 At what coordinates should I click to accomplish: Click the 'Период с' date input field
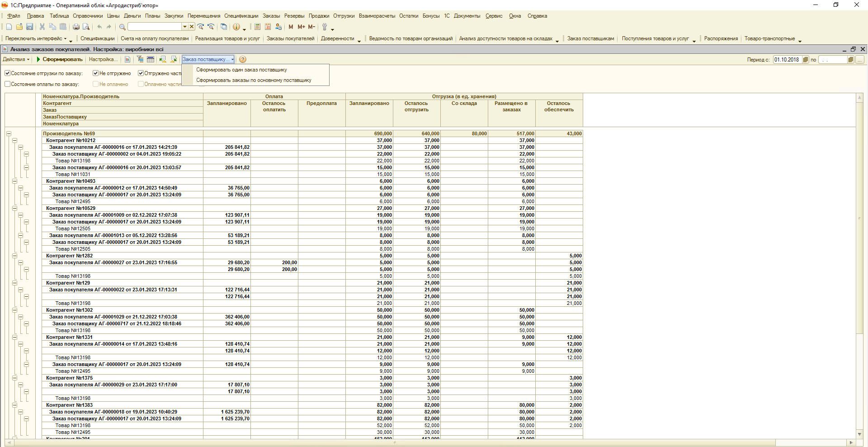coord(787,60)
